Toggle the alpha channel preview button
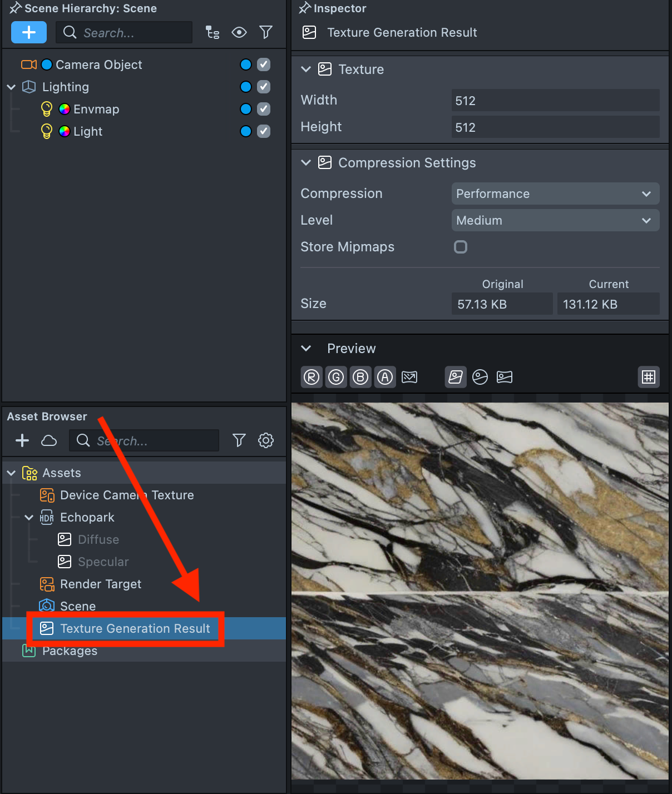Image resolution: width=672 pixels, height=794 pixels. click(385, 377)
